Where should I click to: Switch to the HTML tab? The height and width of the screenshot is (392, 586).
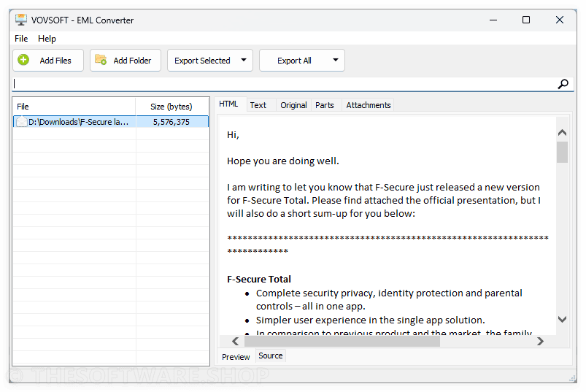[228, 104]
